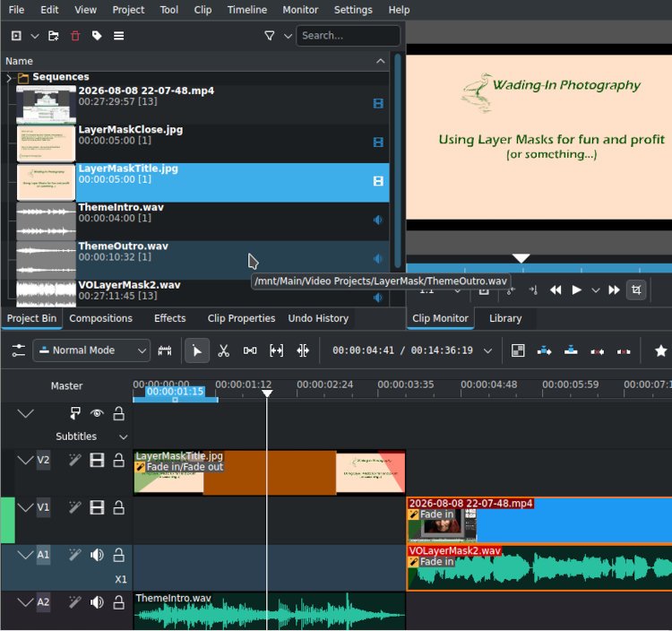Click the Master button in timeline
This screenshot has height=631, width=672.
66,385
